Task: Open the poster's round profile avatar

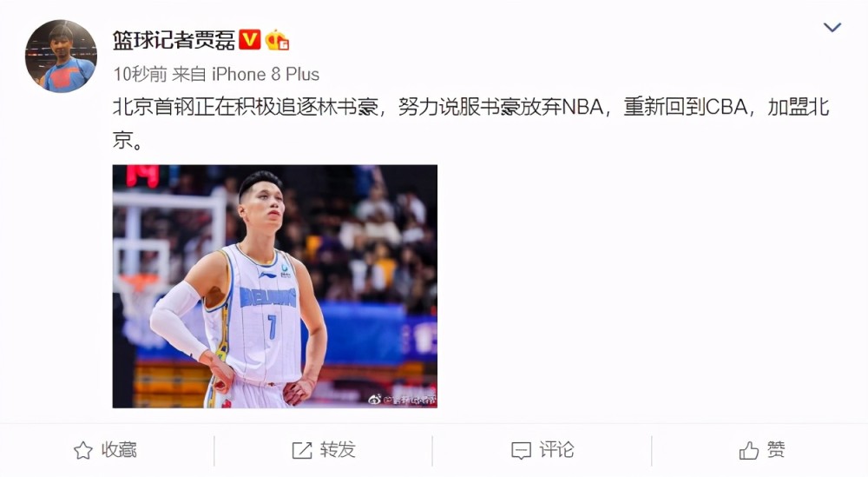Action: (x=61, y=56)
